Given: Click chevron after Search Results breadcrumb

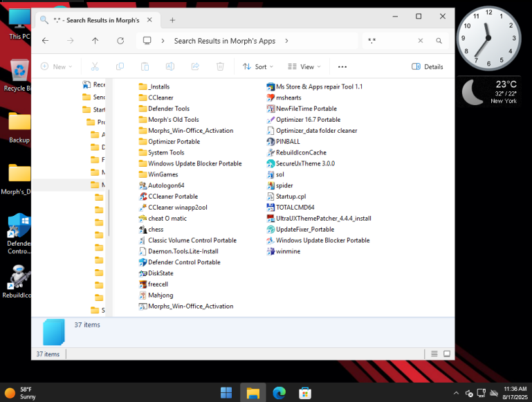Looking at the screenshot, I should point(286,41).
